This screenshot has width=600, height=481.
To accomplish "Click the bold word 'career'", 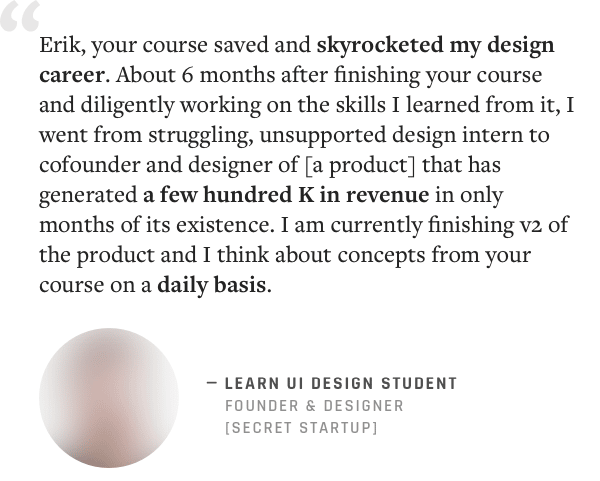I will coord(72,75).
